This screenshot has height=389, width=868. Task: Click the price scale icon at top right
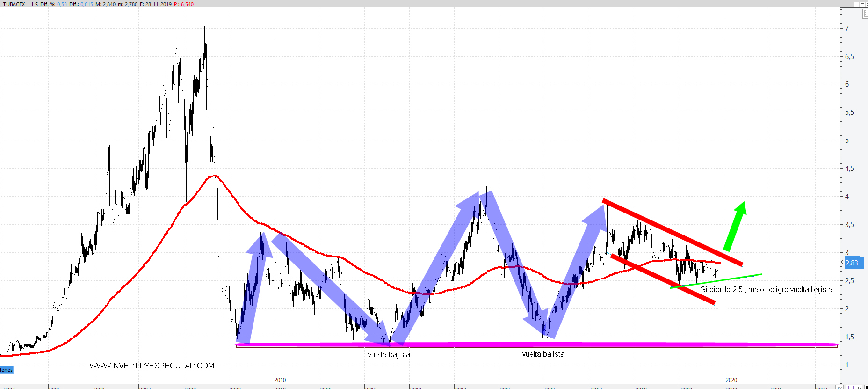tap(865, 14)
